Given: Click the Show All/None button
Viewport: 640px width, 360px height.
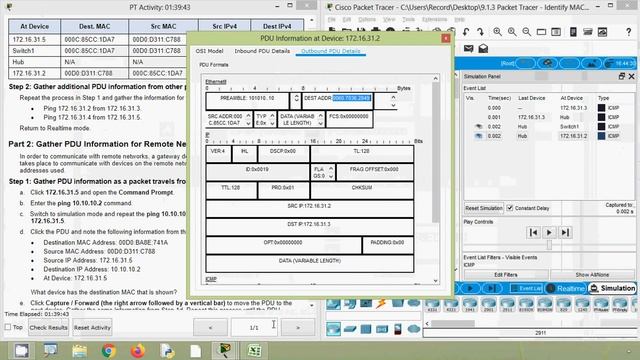Looking at the screenshot, I should click(x=592, y=275).
